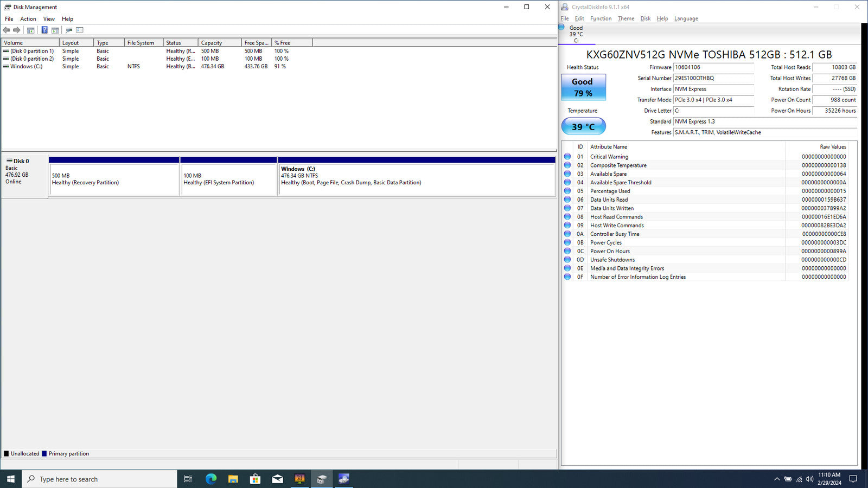Open the View menu in Disk Management
This screenshot has width=868, height=488.
(x=49, y=19)
